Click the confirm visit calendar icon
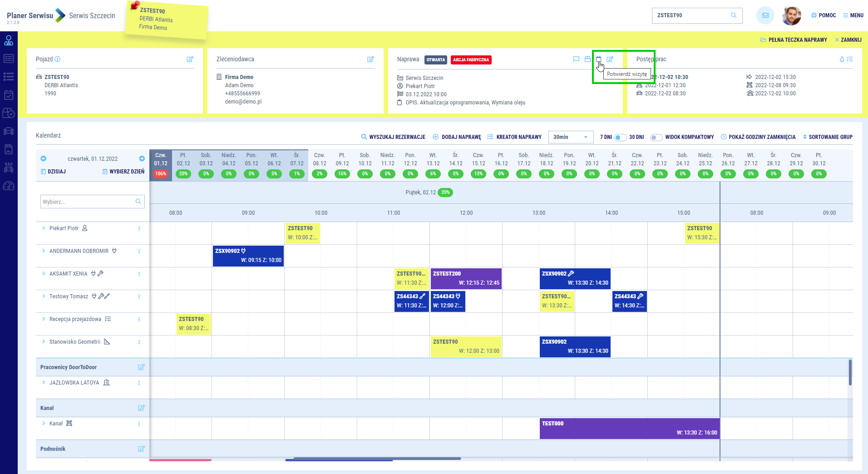868x474 pixels. click(598, 59)
